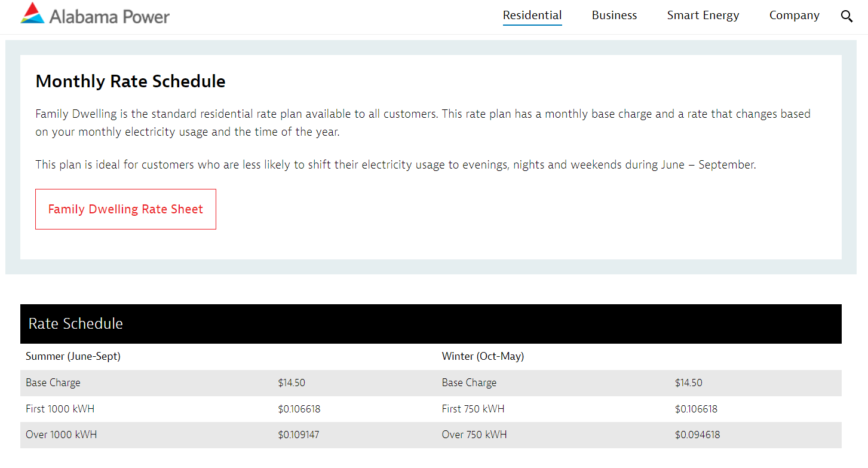Click the winter $14.50 base charge value
The width and height of the screenshot is (868, 468).
point(689,383)
